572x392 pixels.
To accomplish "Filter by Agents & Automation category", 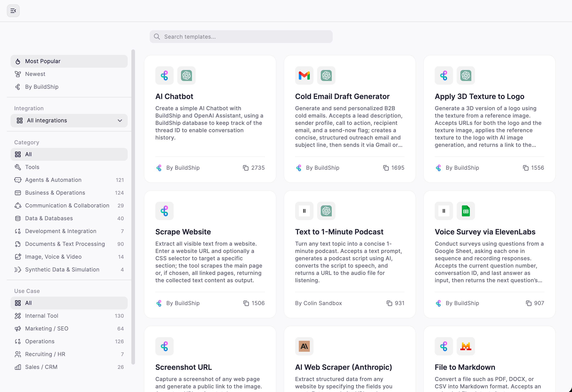I will coord(69,180).
